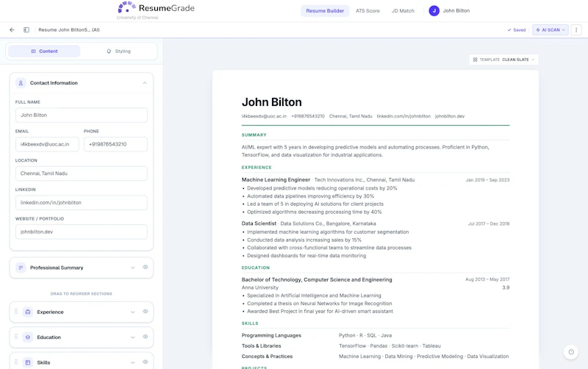Click the round help button at bottom right

[571, 352]
